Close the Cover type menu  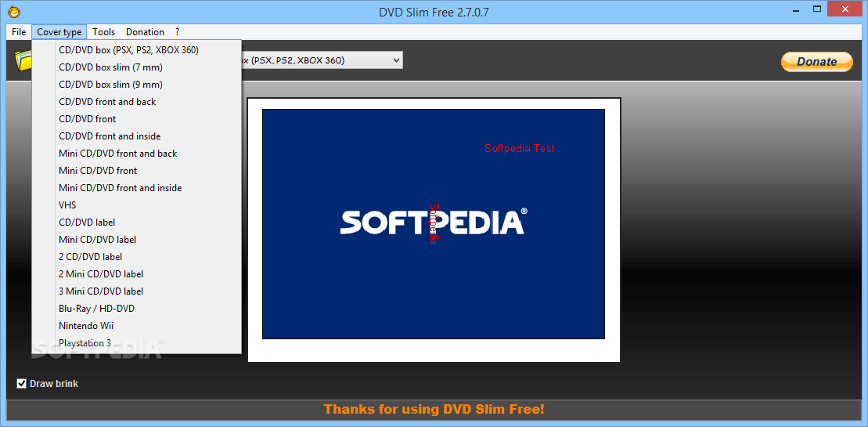point(59,31)
